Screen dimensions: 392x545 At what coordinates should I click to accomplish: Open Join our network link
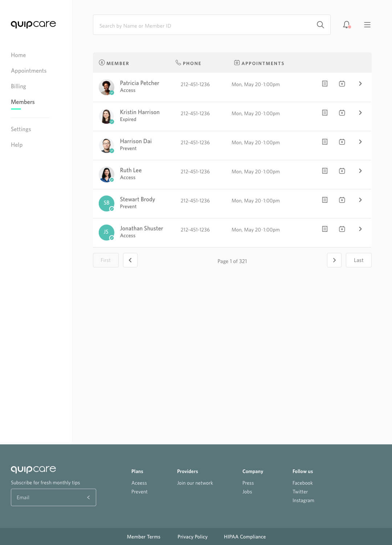195,483
